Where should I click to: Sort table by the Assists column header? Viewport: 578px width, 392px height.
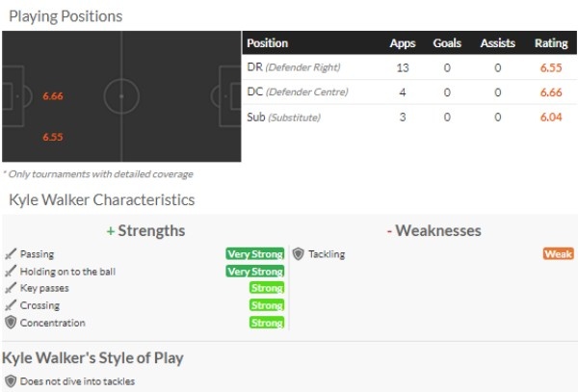pyautogui.click(x=497, y=43)
